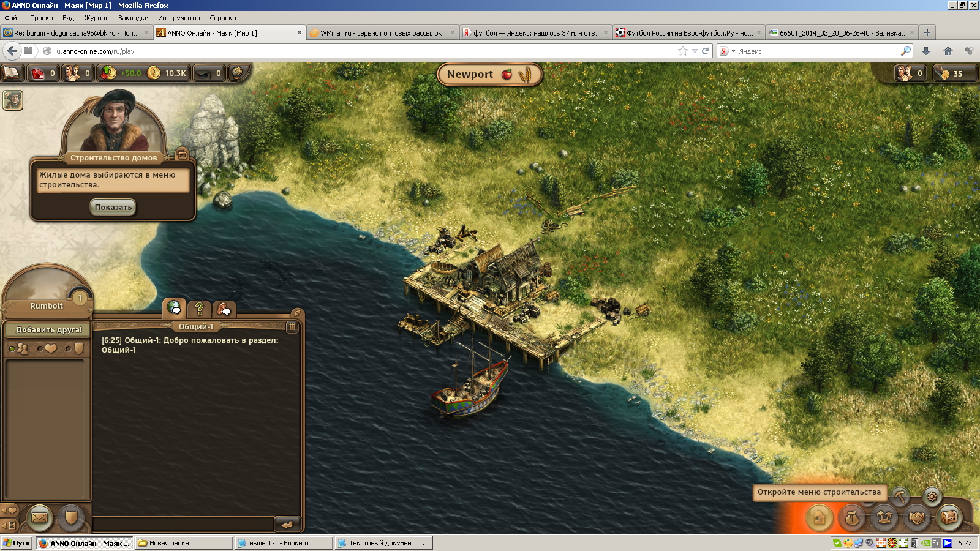
Task: Open the Журнал menu
Action: 96,18
